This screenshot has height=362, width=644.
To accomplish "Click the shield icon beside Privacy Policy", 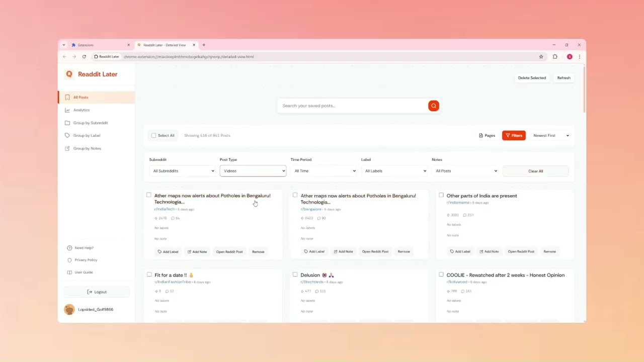I will pos(69,260).
